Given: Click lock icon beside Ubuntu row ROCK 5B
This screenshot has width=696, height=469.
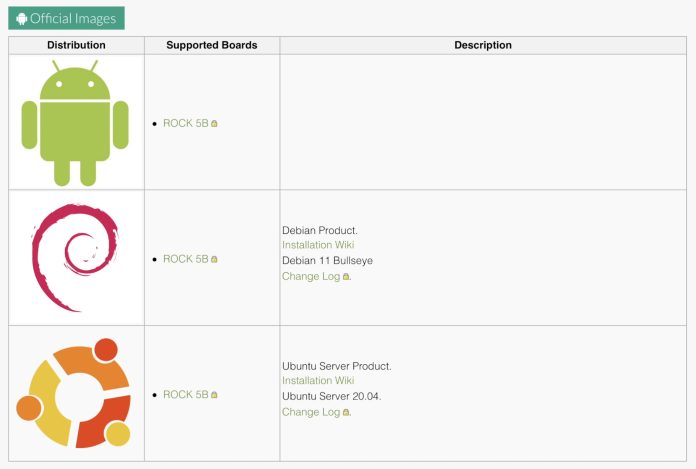Looking at the screenshot, I should (214, 395).
